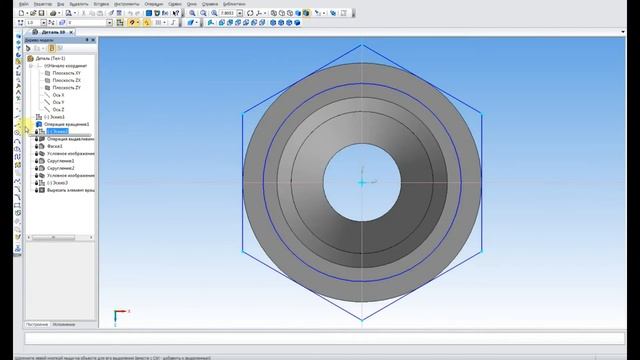The height and width of the screenshot is (360, 640).
Task: Click the first blue cube operation icon
Action: pos(222,23)
